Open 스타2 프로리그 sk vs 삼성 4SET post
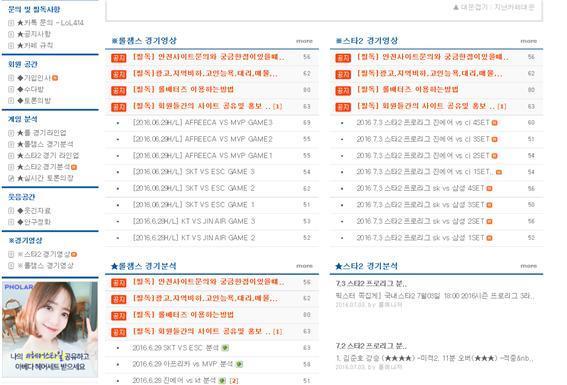Image resolution: width=567 pixels, height=385 pixels. pyautogui.click(x=420, y=188)
